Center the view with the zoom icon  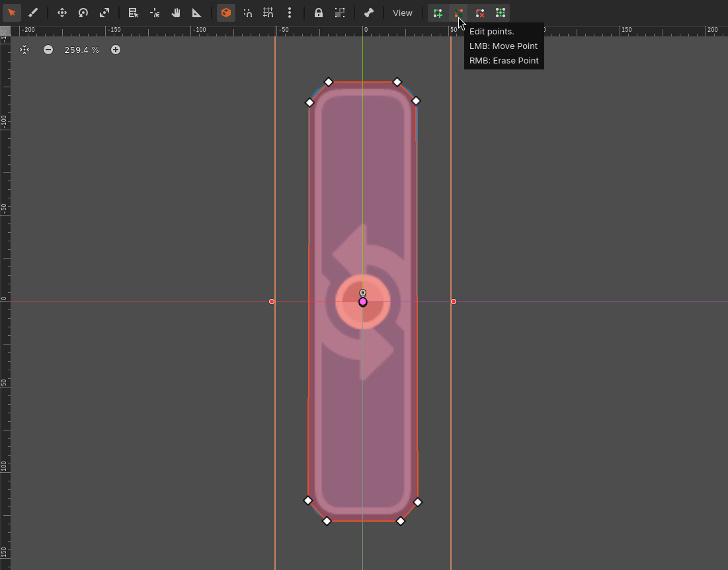click(x=24, y=50)
